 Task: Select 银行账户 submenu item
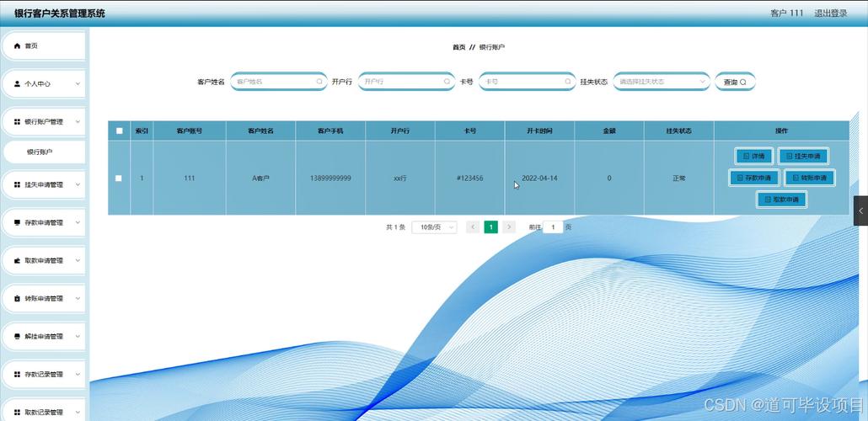point(44,152)
